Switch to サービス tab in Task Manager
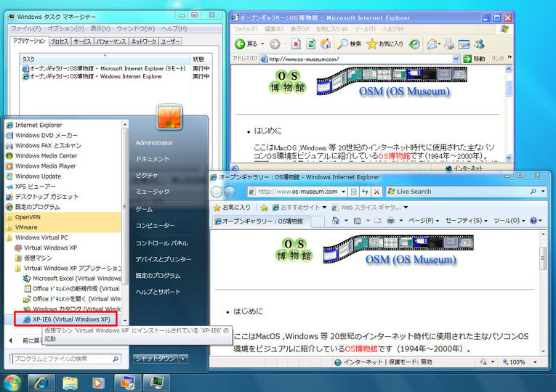This screenshot has height=392, width=556. 82,41
